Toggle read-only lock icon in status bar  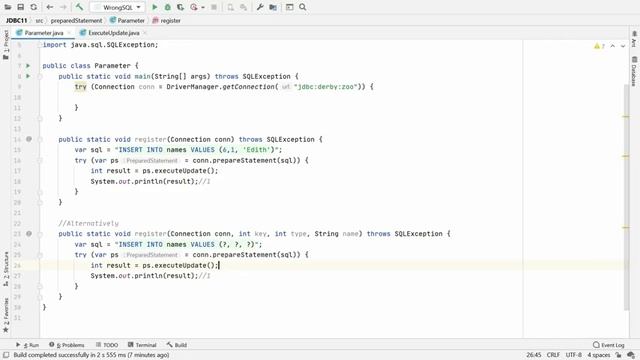[618, 355]
